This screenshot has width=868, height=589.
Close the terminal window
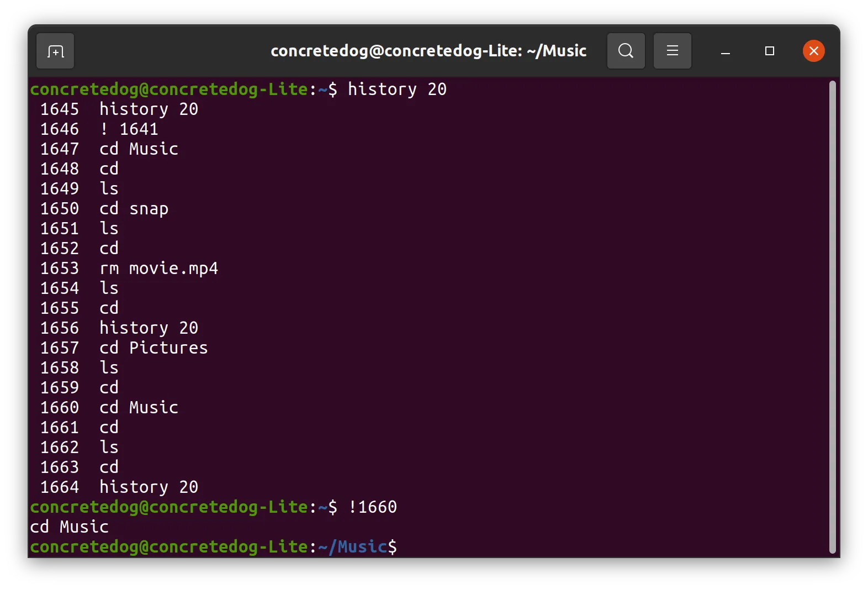pyautogui.click(x=813, y=51)
